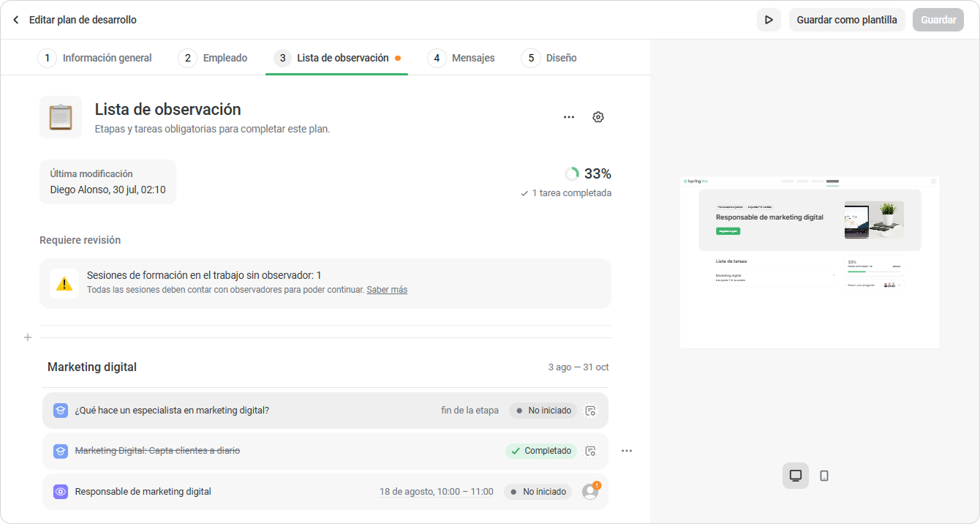Click the 33% progress ring indicator
This screenshot has width=980, height=524.
click(x=572, y=174)
